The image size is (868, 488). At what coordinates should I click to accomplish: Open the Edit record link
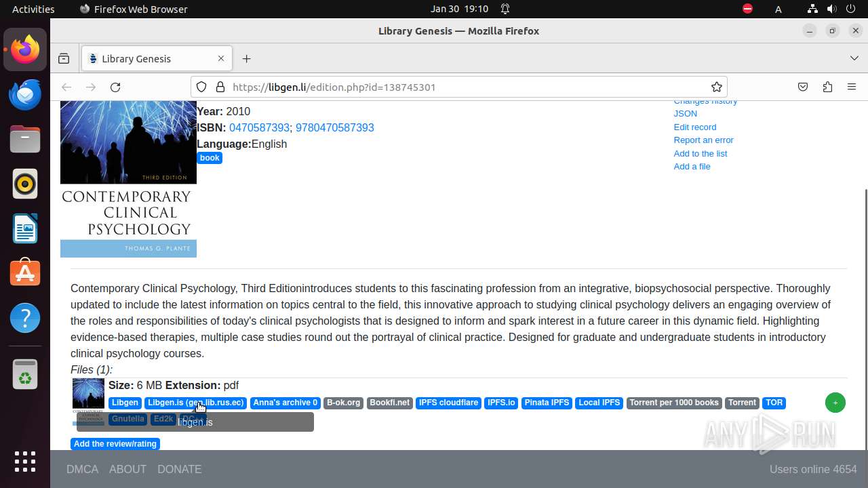coord(694,127)
